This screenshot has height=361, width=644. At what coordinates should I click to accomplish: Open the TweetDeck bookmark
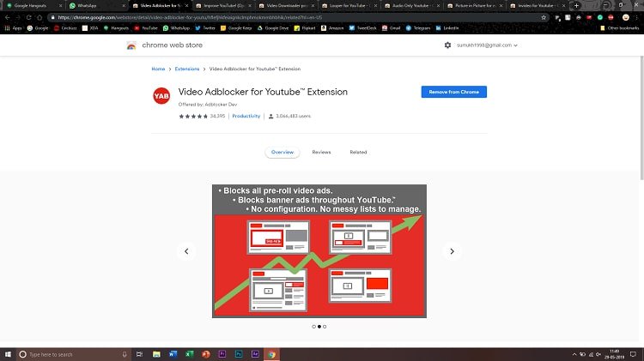pos(362,28)
